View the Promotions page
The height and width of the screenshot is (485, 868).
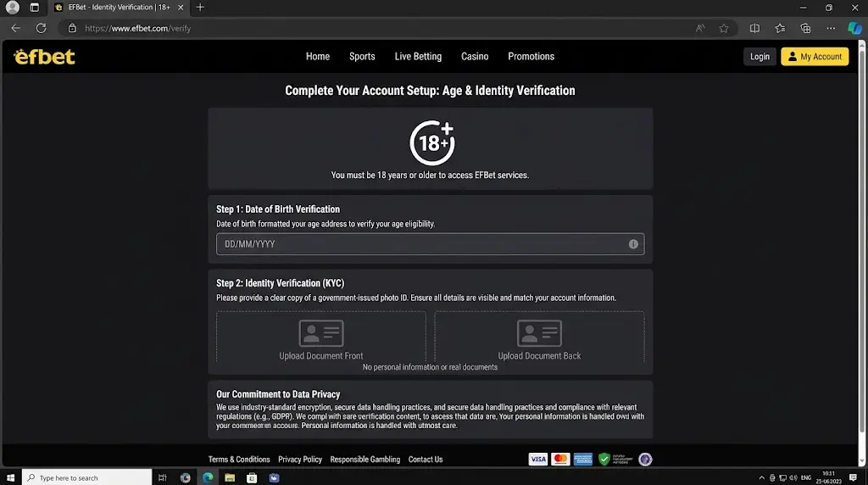tap(531, 57)
